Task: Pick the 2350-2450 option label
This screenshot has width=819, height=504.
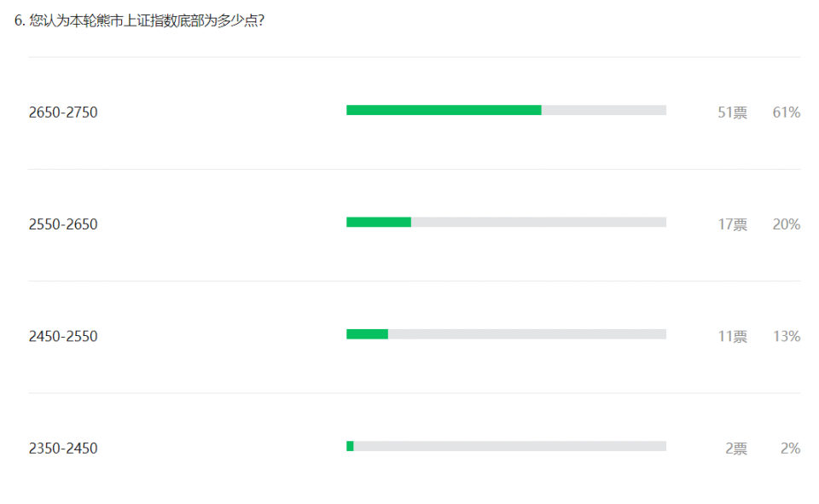Action: click(63, 449)
